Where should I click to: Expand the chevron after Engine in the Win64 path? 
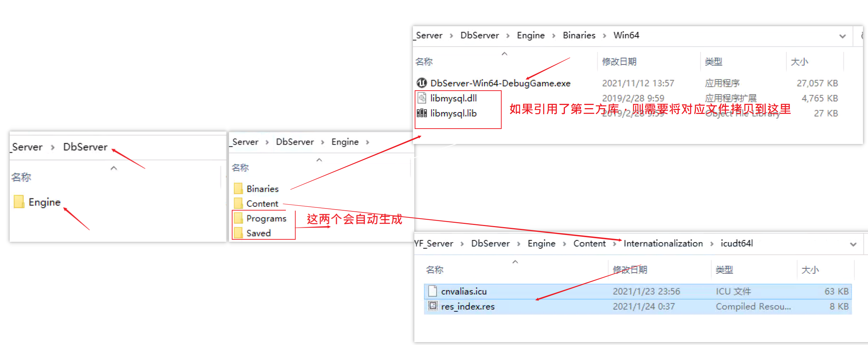(554, 35)
